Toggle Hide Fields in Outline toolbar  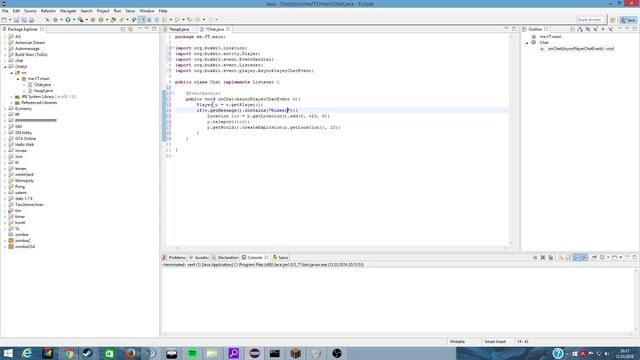[x=588, y=29]
